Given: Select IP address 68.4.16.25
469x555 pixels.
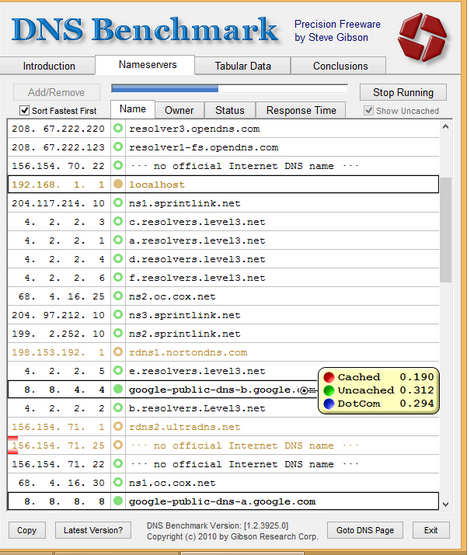Looking at the screenshot, I should point(61,297).
